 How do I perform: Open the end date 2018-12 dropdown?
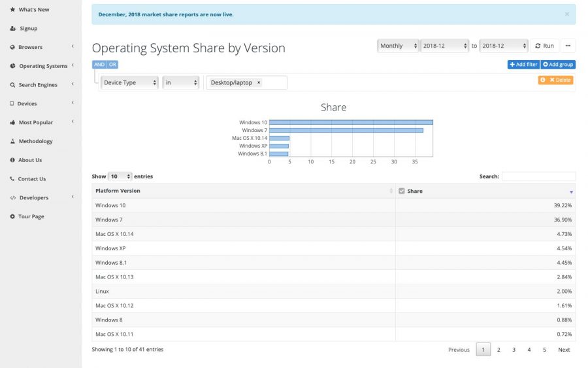504,46
